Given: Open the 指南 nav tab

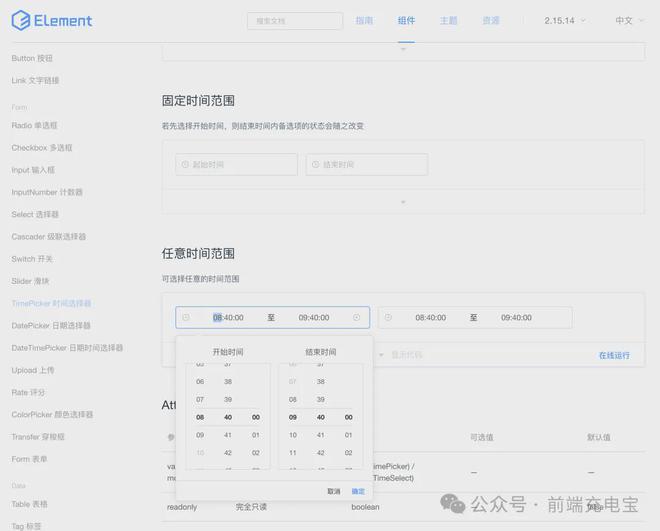Looking at the screenshot, I should tap(364, 21).
